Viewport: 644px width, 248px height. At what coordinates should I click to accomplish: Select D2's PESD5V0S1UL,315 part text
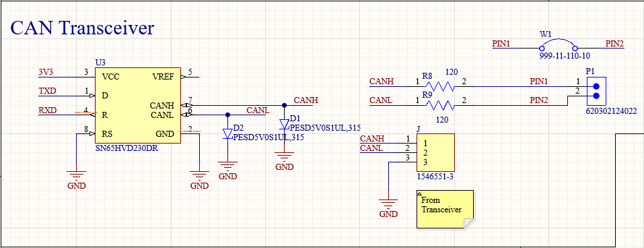click(269, 137)
